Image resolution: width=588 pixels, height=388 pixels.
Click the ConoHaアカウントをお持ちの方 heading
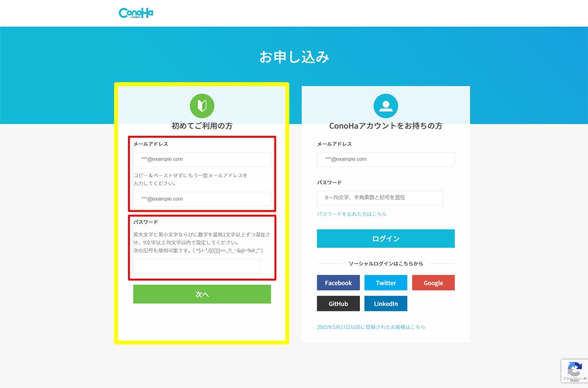(386, 126)
